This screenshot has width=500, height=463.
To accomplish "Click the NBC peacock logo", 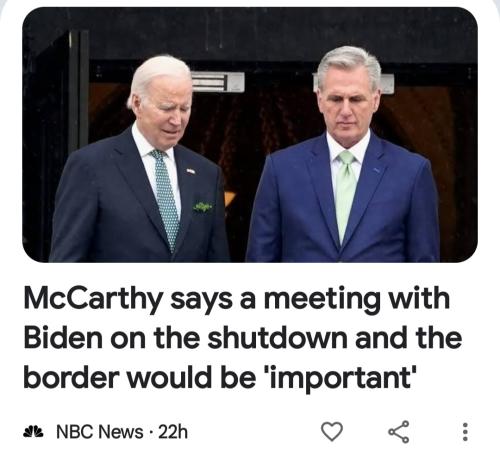I will (x=33, y=431).
